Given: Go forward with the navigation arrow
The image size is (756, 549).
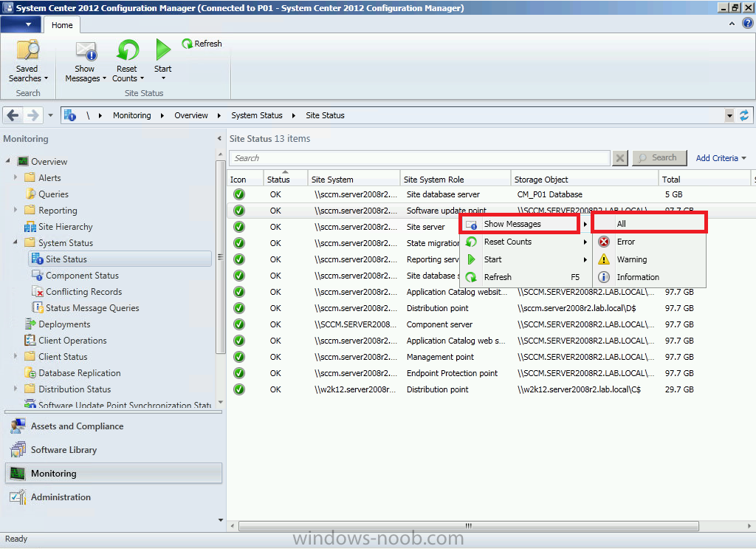Looking at the screenshot, I should 32,115.
